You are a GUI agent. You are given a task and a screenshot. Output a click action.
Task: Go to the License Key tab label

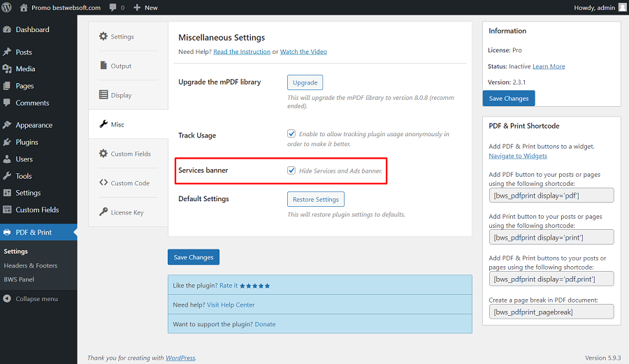(127, 212)
